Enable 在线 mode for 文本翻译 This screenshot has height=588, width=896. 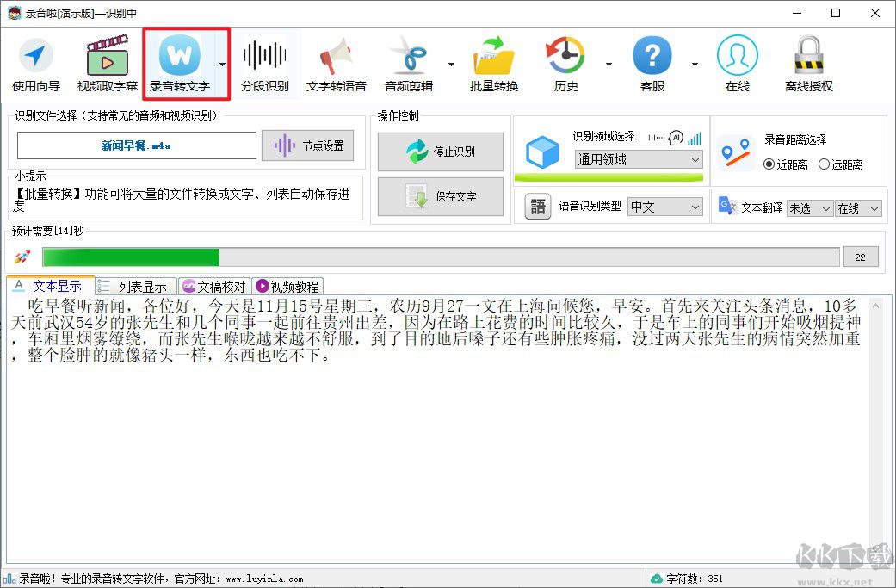[857, 207]
